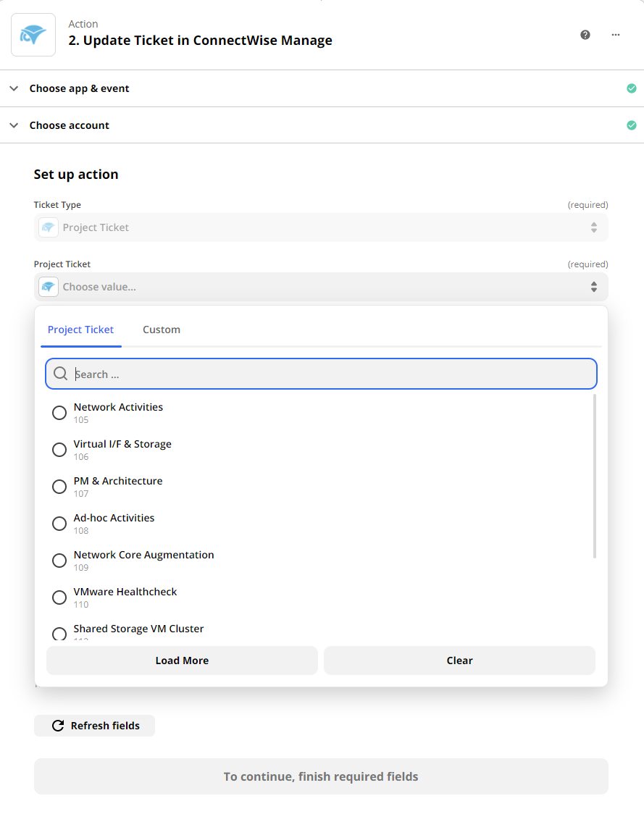Click the ConnectWise icon in Ticket Type field
This screenshot has height=822, width=644.
coord(49,227)
